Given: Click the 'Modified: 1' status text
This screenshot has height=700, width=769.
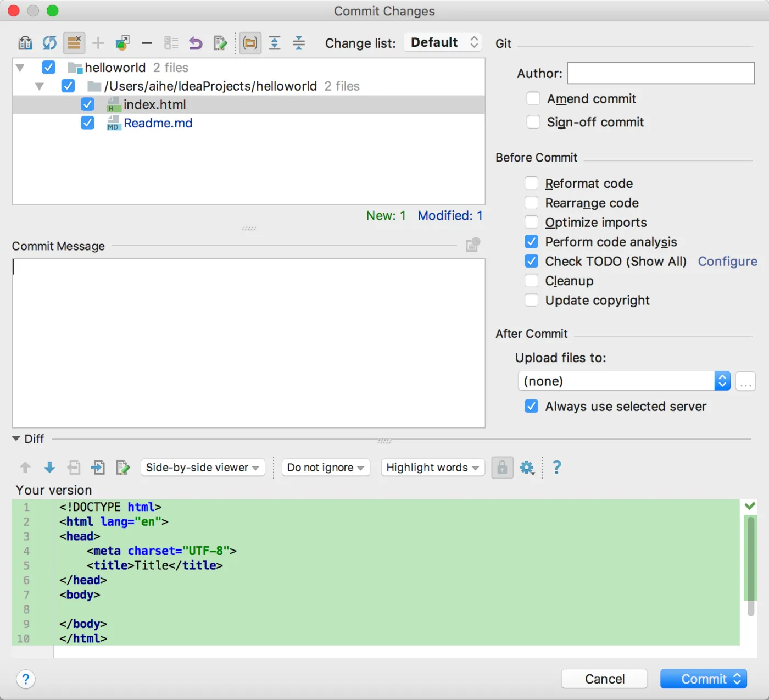Looking at the screenshot, I should click(x=450, y=215).
